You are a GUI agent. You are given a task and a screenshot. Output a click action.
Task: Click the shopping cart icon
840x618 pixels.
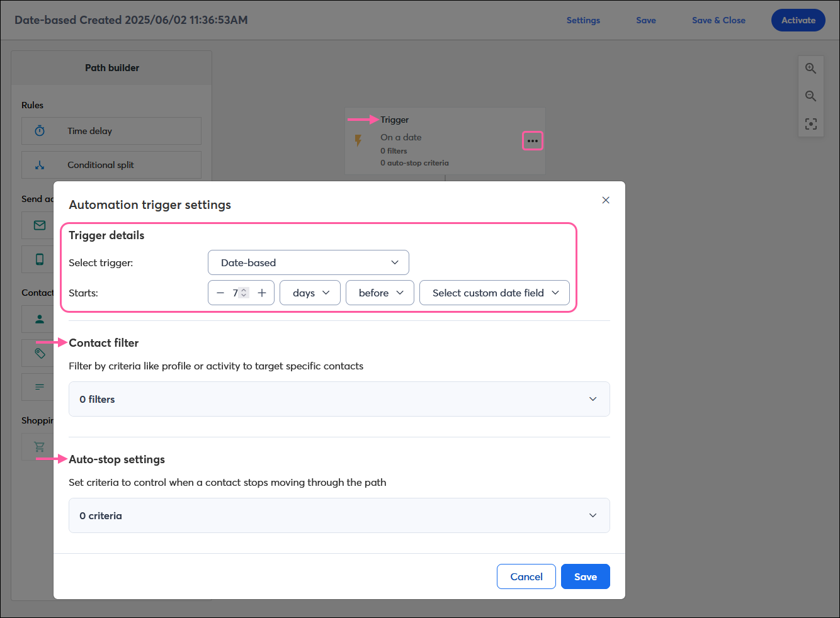pos(40,447)
